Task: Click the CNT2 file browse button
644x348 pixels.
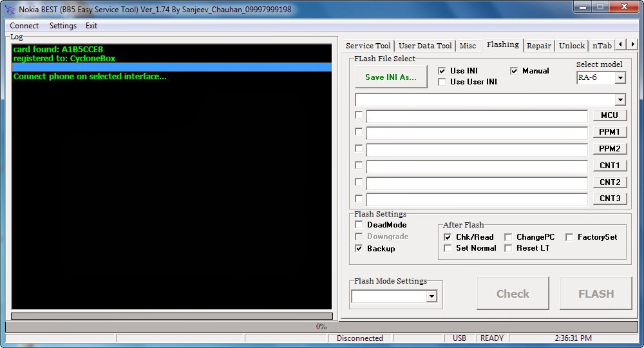Action: 609,182
